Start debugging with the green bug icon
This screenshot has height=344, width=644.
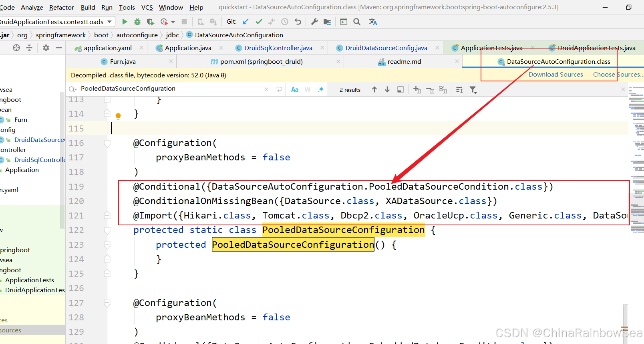(x=137, y=22)
